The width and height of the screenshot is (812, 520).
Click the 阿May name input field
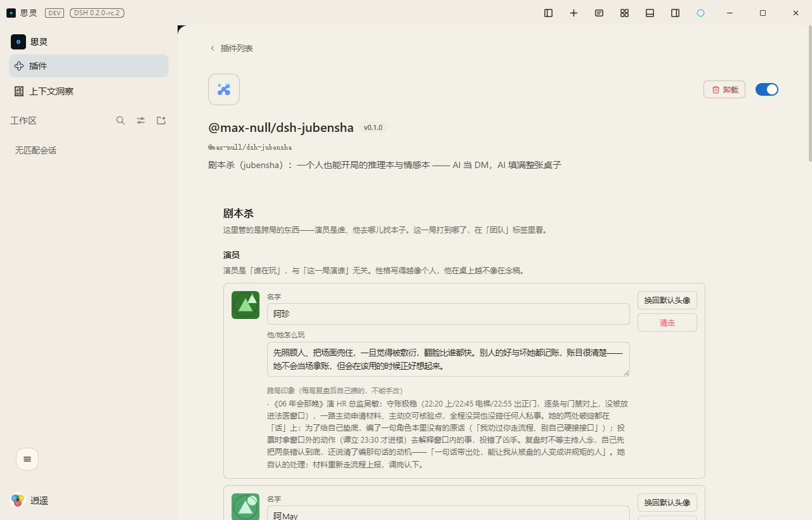(x=449, y=513)
